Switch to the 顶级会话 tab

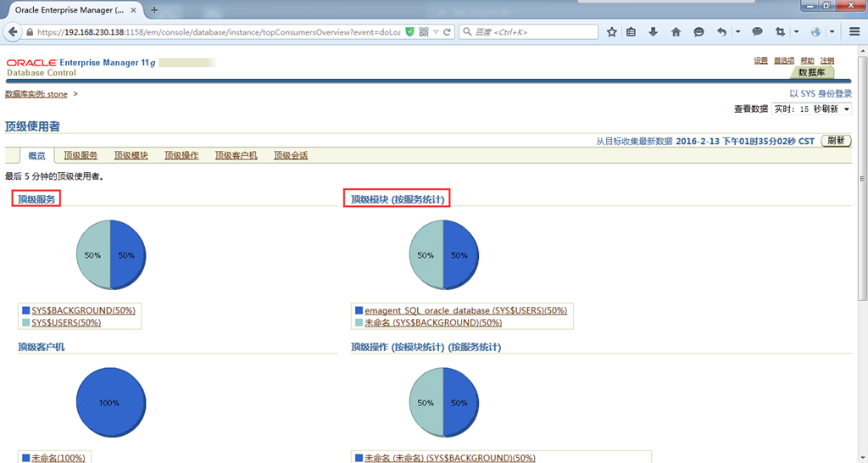point(291,156)
